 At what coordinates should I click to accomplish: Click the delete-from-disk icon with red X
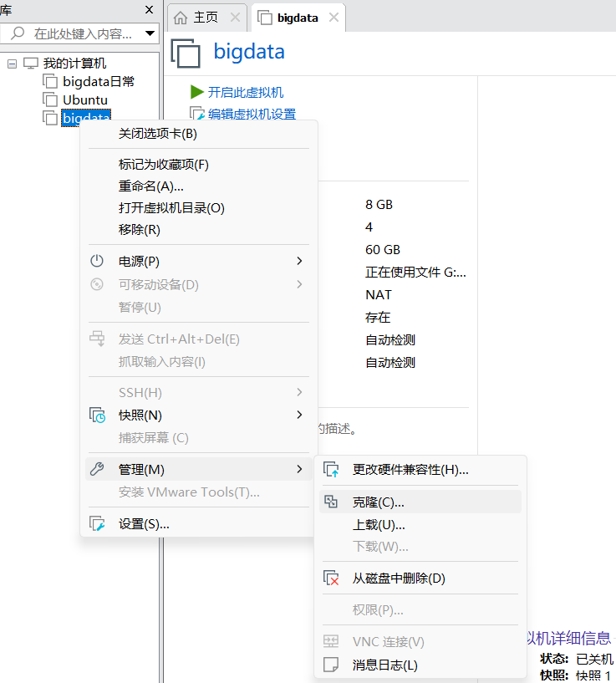tap(331, 578)
